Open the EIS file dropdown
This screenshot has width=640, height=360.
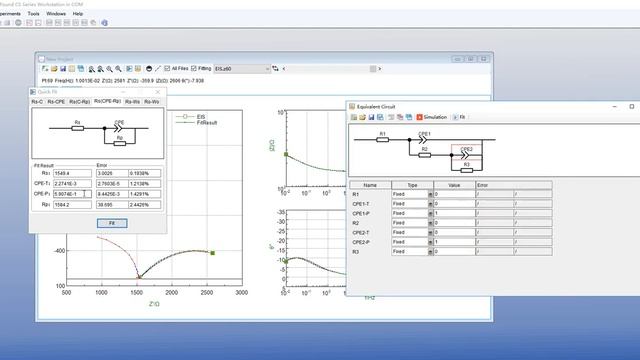pos(242,69)
